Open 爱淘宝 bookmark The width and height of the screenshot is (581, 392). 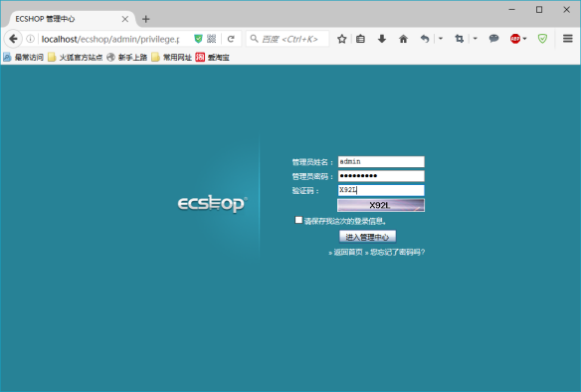tap(212, 57)
